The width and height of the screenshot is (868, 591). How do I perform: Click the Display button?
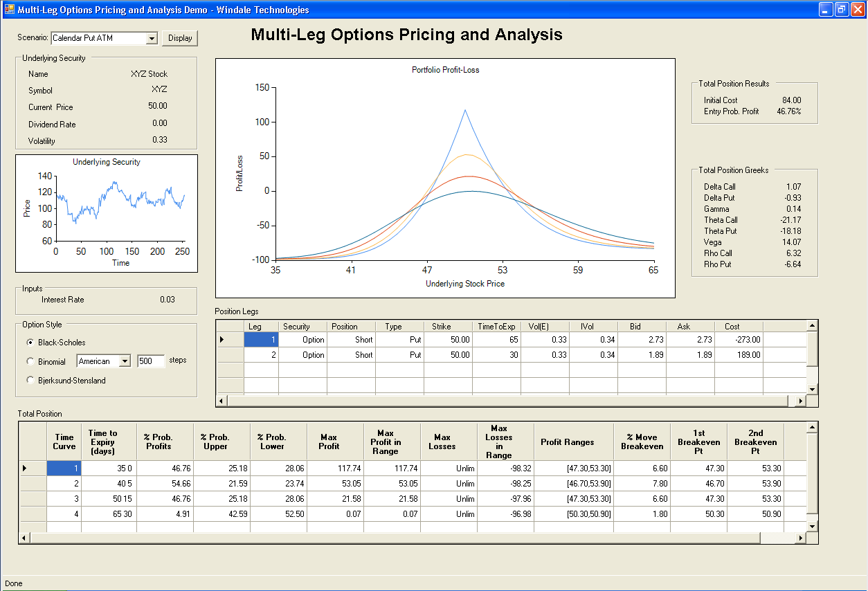point(180,38)
